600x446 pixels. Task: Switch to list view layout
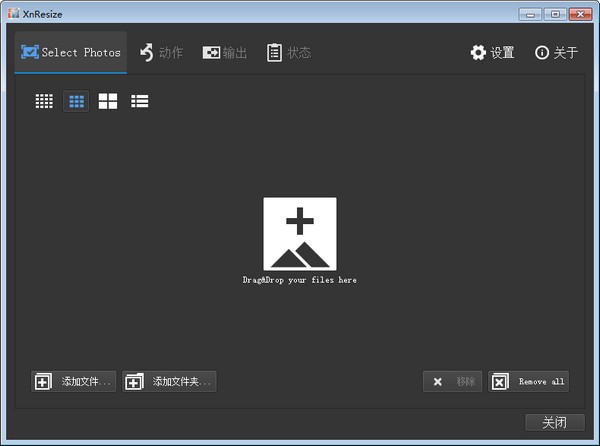pyautogui.click(x=140, y=101)
